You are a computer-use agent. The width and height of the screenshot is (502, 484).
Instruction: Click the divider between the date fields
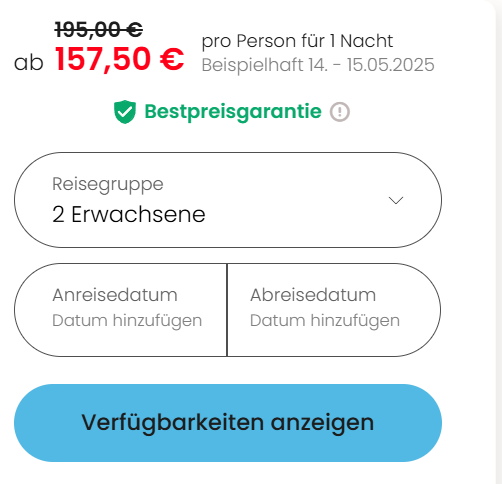coord(227,310)
